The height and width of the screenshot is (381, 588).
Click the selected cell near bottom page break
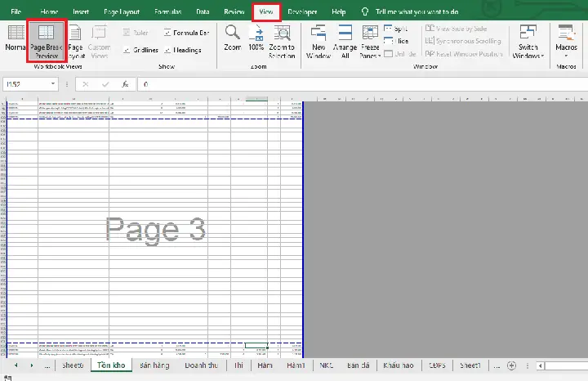click(256, 345)
